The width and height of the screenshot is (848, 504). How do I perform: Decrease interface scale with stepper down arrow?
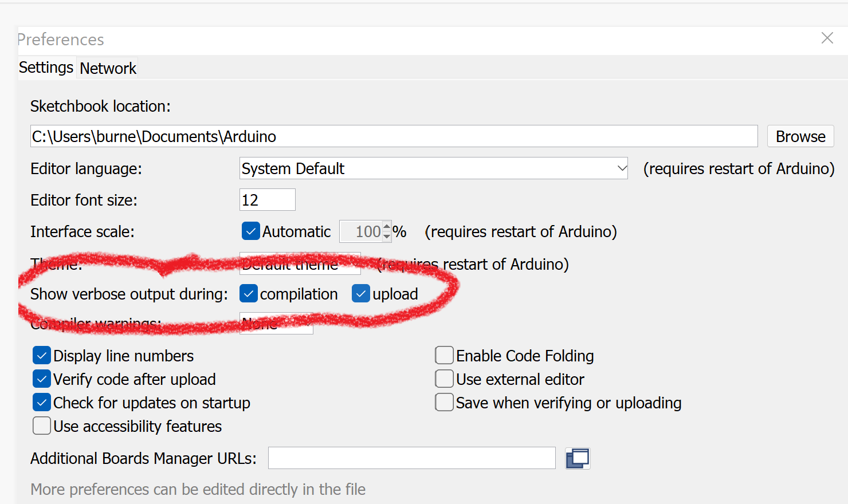[x=387, y=235]
